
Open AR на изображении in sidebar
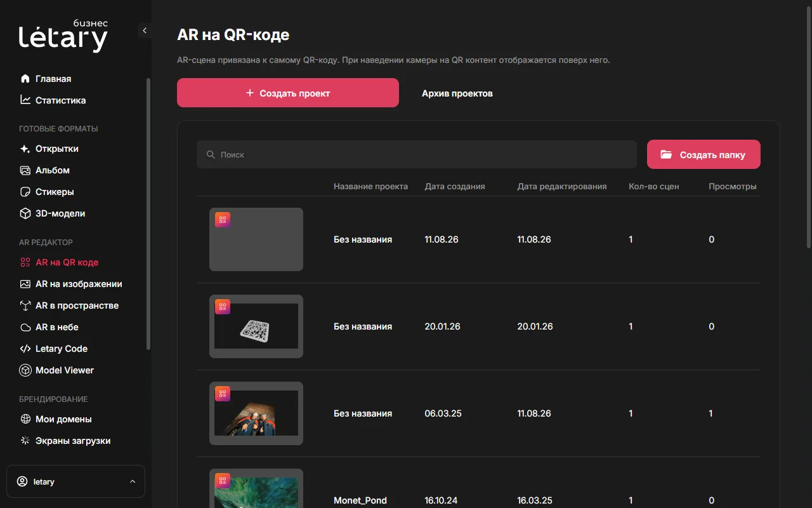(79, 284)
